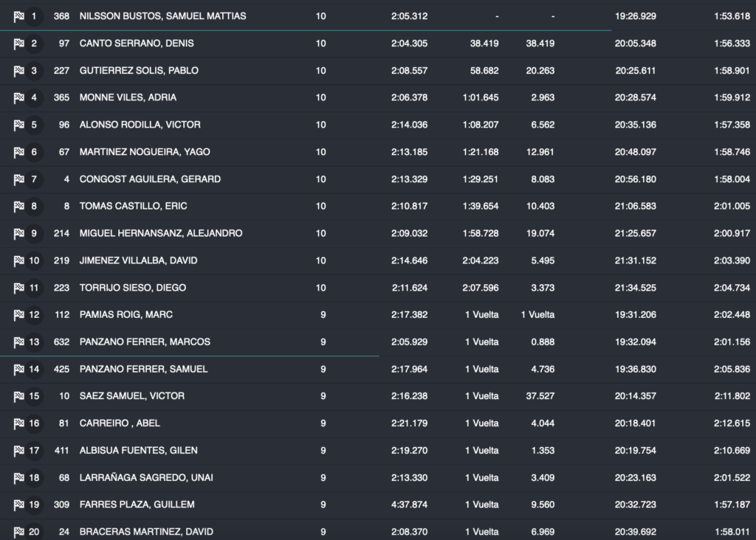Click the position 9 badge for Miguel Hernansanz
The height and width of the screenshot is (540, 756).
coord(34,233)
